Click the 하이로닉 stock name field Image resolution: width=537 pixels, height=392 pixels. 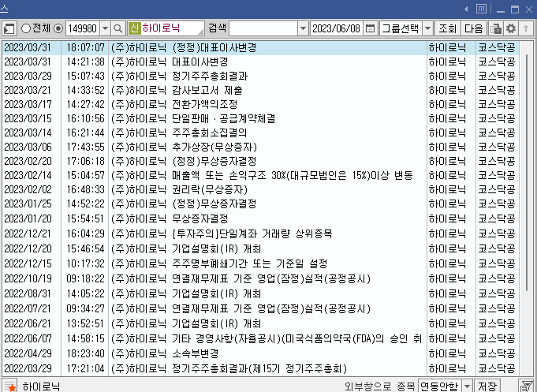click(166, 28)
